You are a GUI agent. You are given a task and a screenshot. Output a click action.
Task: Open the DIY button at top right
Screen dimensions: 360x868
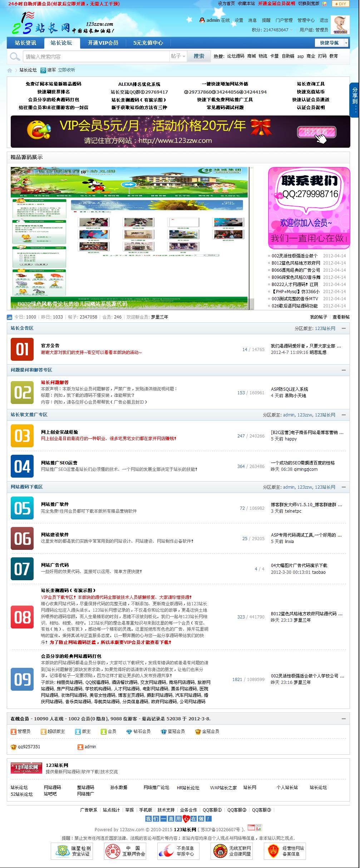(340, 4)
